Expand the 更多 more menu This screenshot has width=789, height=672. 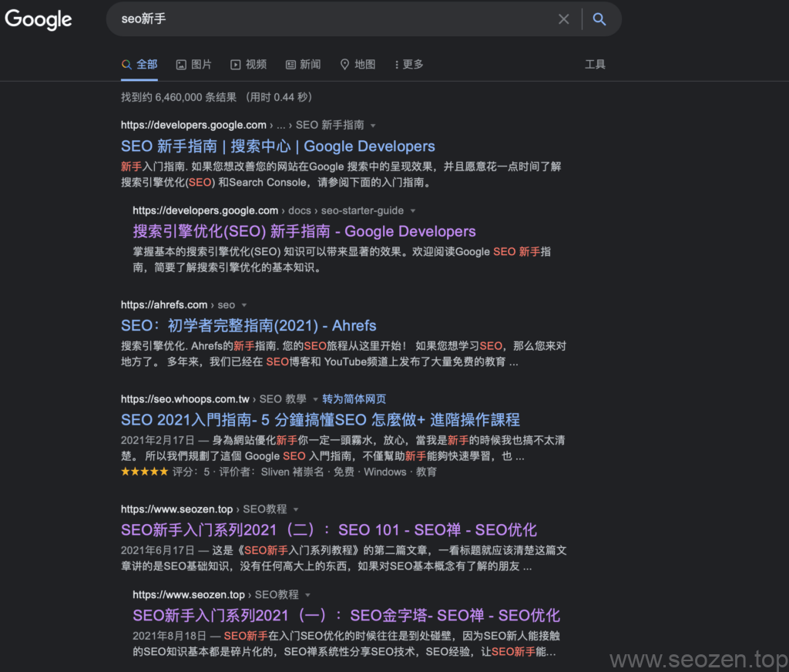(x=408, y=65)
